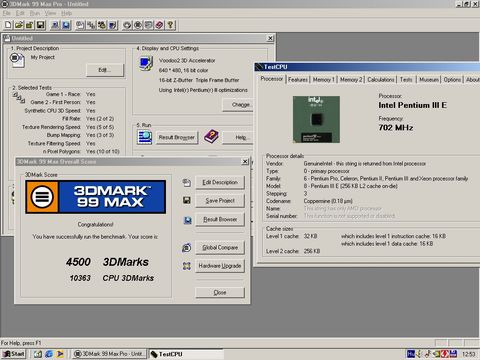Open the Edit Description button

(x=220, y=182)
